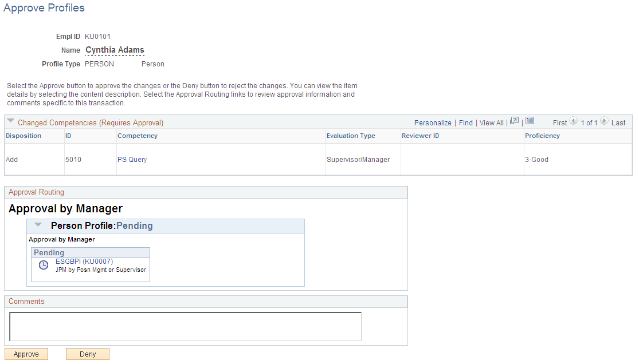The height and width of the screenshot is (364, 639).
Task: Click the Find link in grid header
Action: [x=465, y=122]
